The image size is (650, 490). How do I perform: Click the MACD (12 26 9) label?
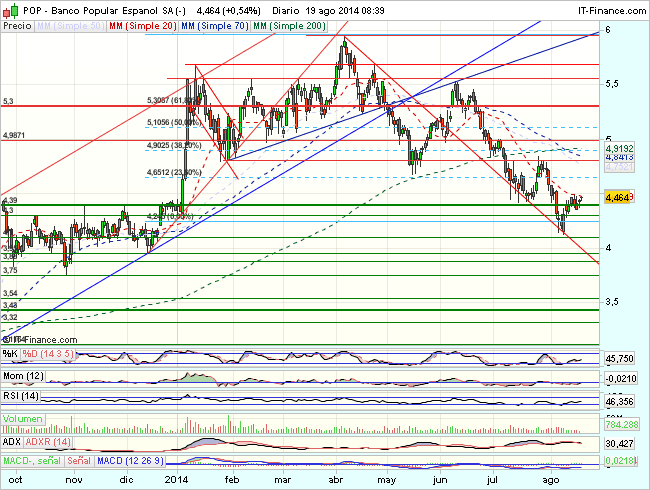click(x=130, y=461)
